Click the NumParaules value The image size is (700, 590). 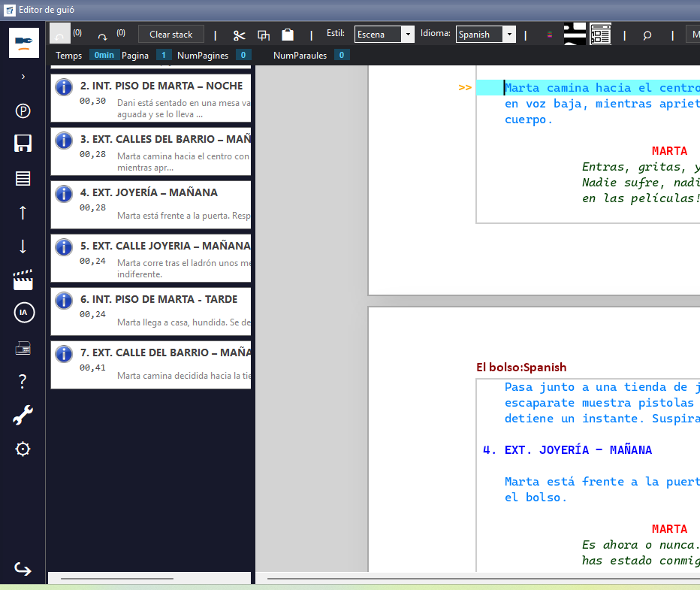(342, 55)
